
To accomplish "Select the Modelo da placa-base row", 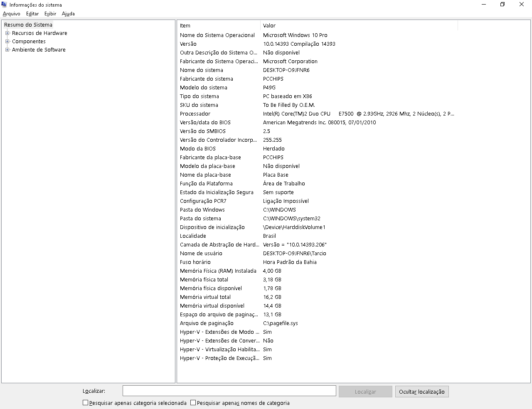I will point(318,166).
